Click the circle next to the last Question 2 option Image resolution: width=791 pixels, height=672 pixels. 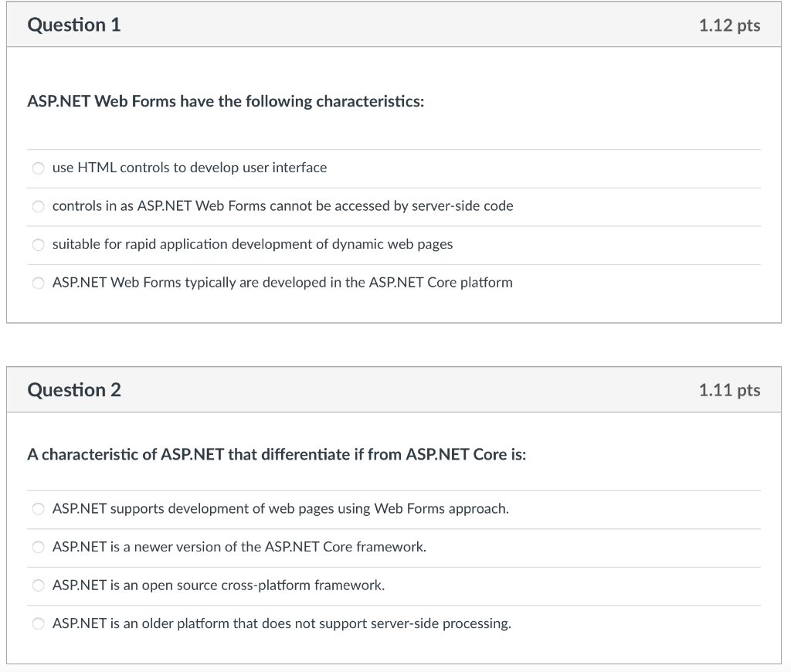[38, 623]
